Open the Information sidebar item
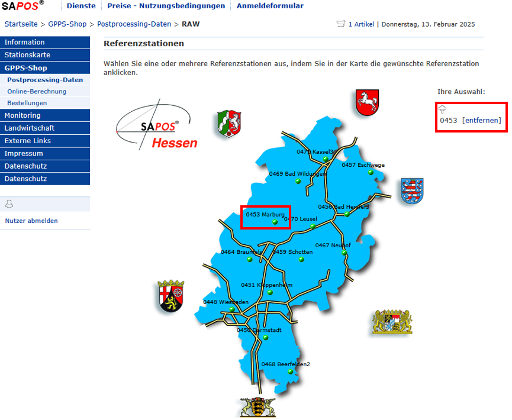The height and width of the screenshot is (420, 512). [45, 43]
